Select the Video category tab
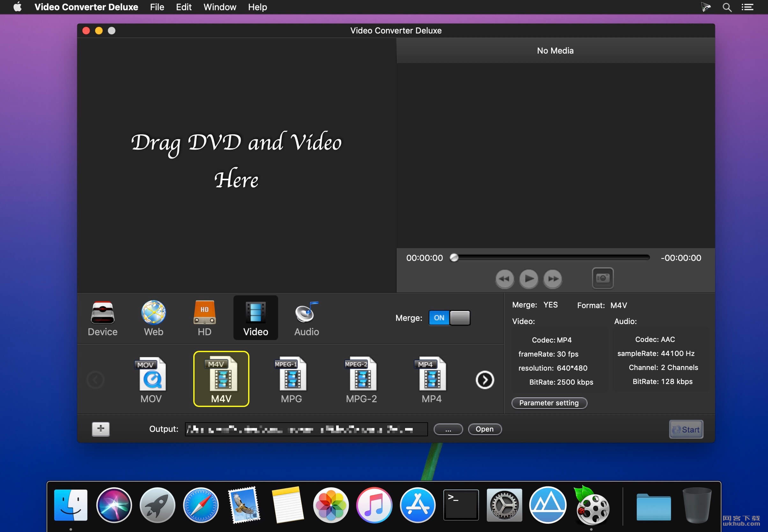The height and width of the screenshot is (532, 768). click(256, 318)
